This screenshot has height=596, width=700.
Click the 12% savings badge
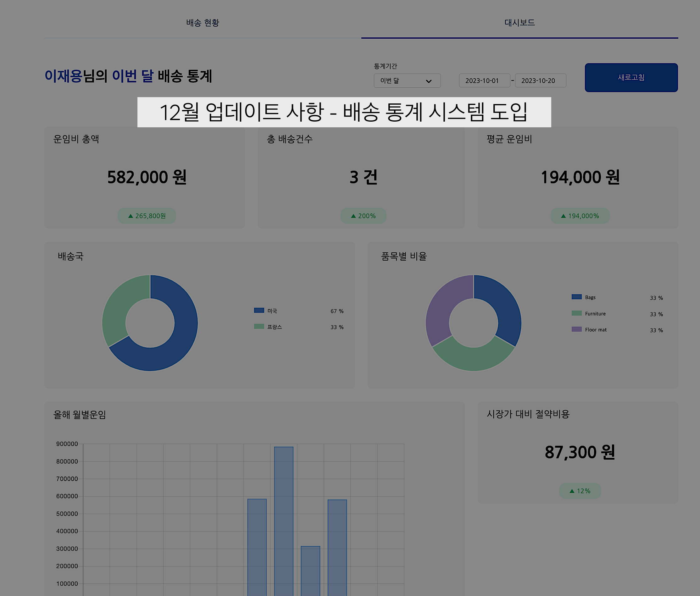pos(580,491)
